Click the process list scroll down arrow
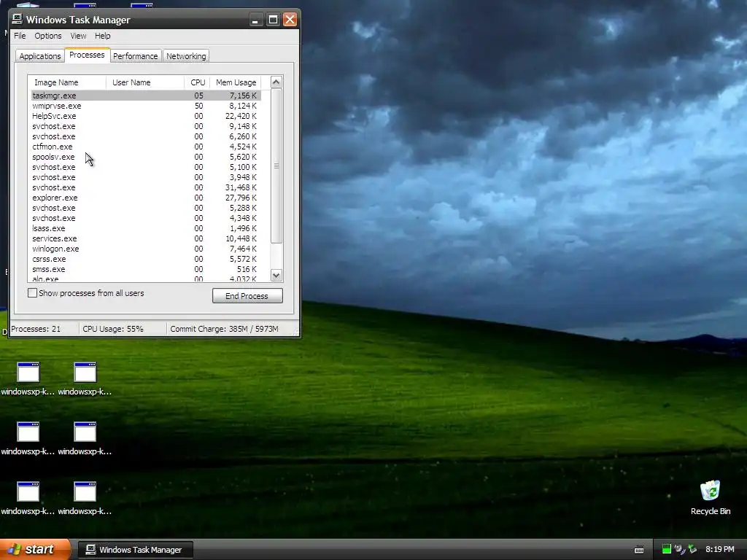Image resolution: width=747 pixels, height=560 pixels. point(276,275)
